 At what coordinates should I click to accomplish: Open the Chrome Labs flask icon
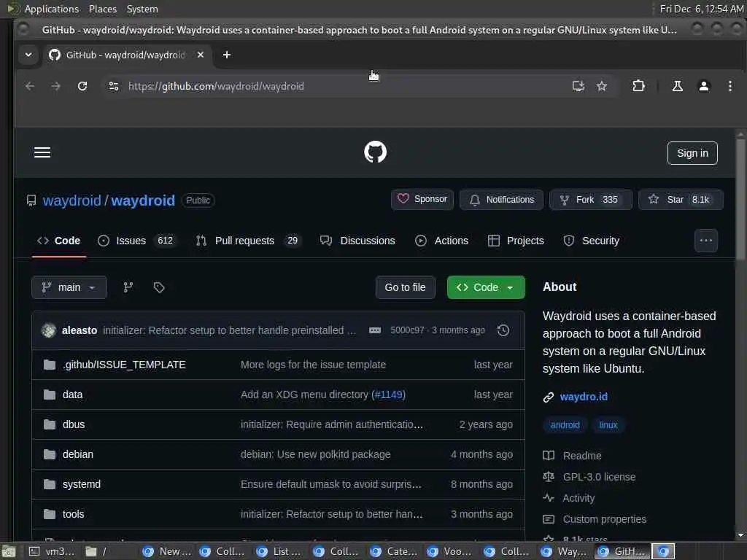678,86
